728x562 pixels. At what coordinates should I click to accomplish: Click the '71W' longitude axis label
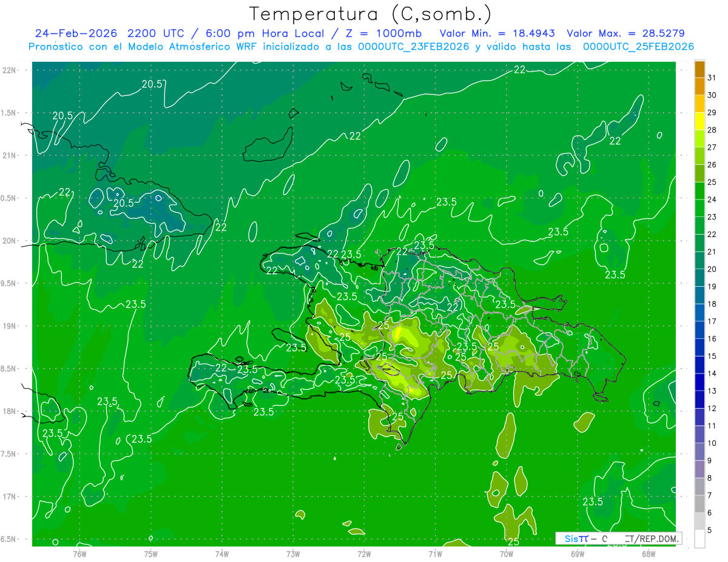[435, 554]
